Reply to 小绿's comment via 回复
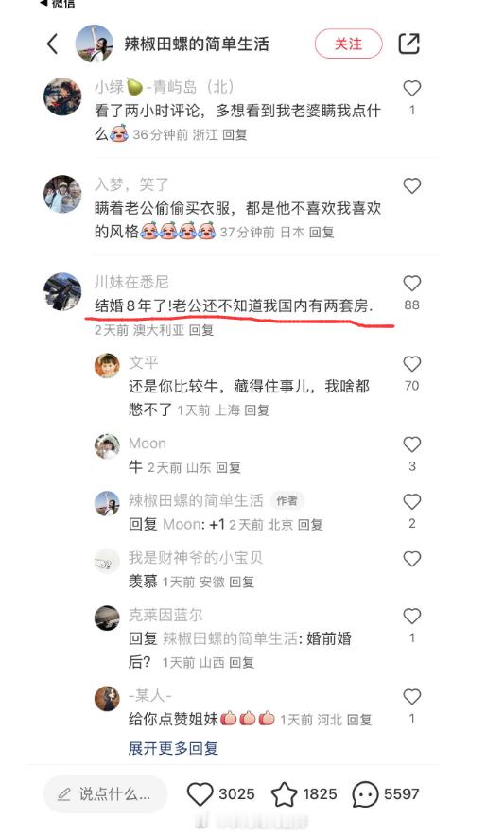This screenshot has height=836, width=504. 235,135
